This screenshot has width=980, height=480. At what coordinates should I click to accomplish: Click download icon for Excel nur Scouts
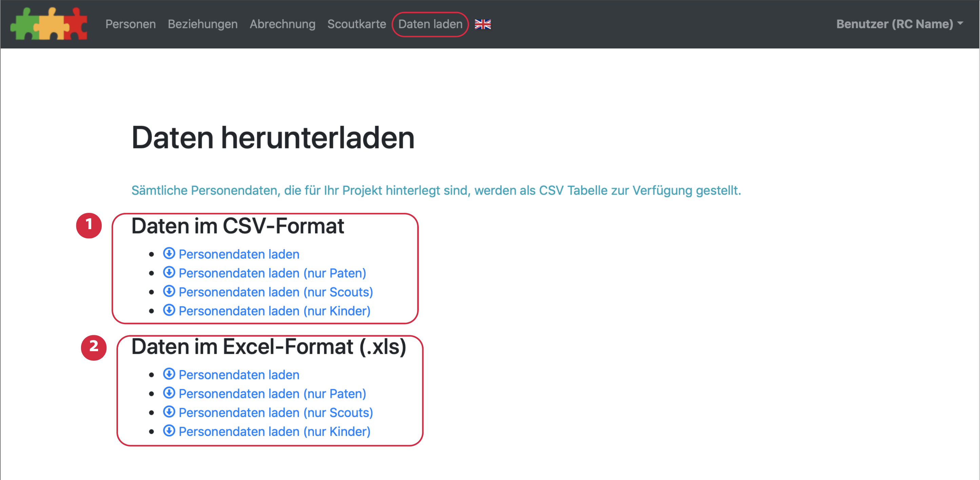point(169,412)
